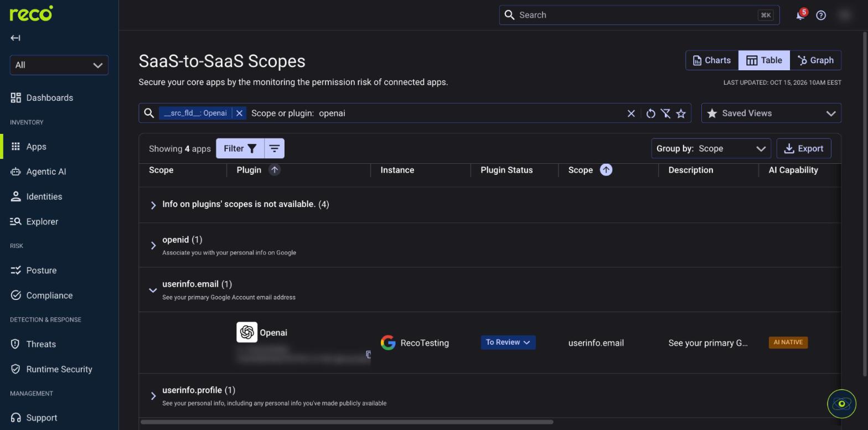Open Runtime Security in the sidebar

tap(59, 369)
